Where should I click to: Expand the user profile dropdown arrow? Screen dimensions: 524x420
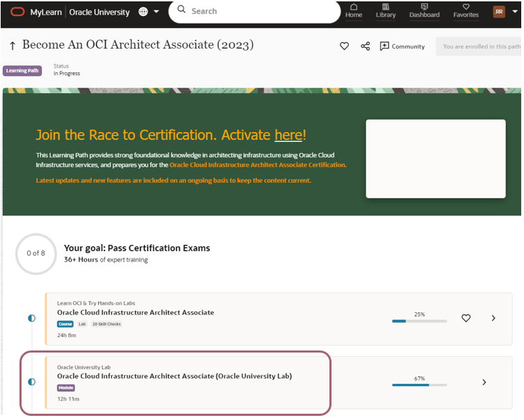[x=515, y=12]
